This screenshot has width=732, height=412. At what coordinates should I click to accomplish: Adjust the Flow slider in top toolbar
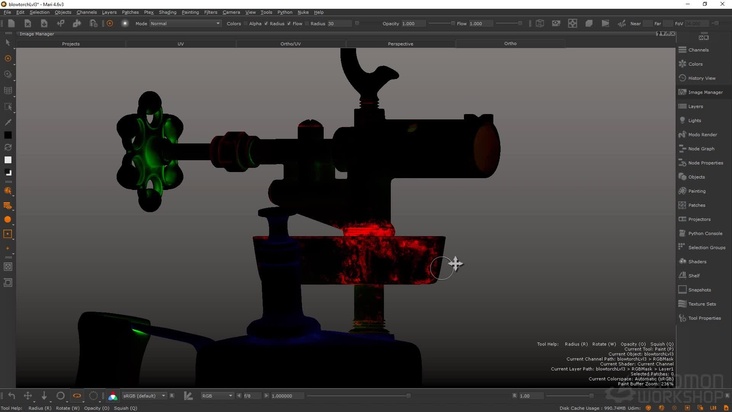[508, 23]
